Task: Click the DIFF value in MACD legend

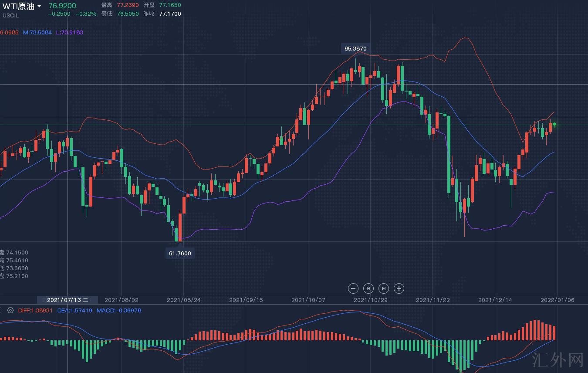Action: pyautogui.click(x=35, y=310)
